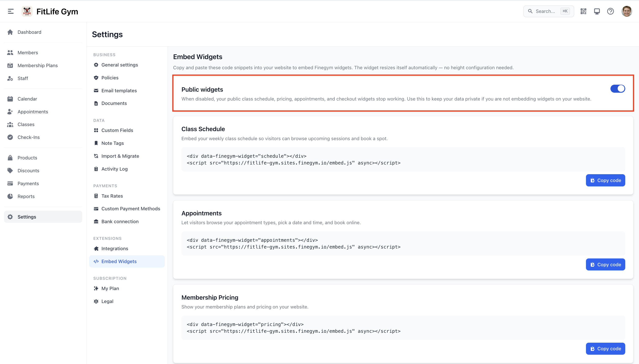Click the Settings page title
639x364 pixels.
click(107, 34)
